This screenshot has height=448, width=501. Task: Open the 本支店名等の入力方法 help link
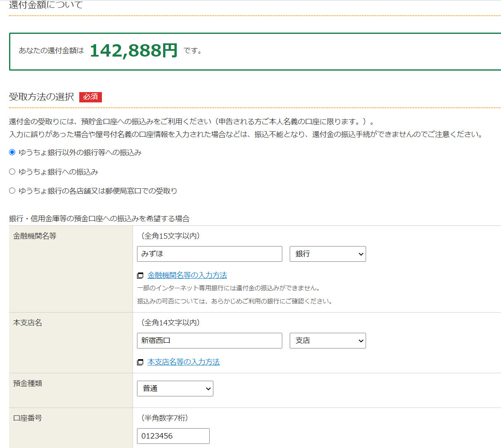pyautogui.click(x=183, y=362)
